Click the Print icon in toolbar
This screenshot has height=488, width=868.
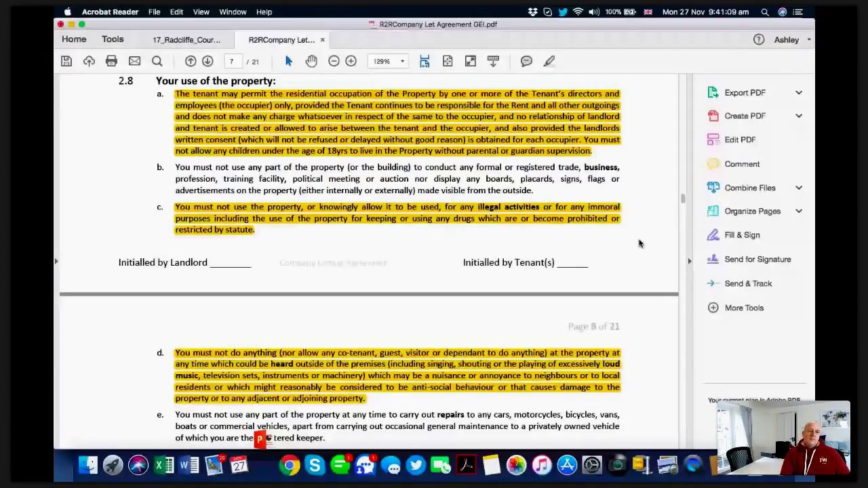click(x=111, y=62)
